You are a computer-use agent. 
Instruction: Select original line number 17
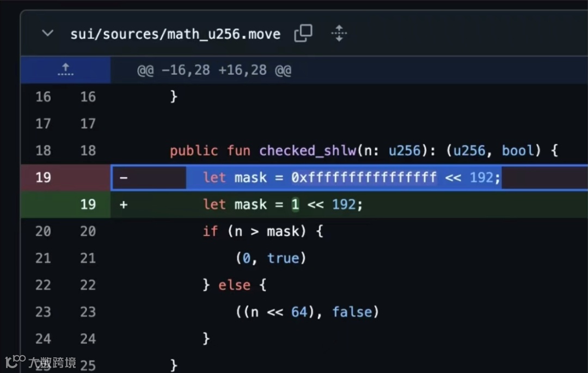[x=43, y=124]
